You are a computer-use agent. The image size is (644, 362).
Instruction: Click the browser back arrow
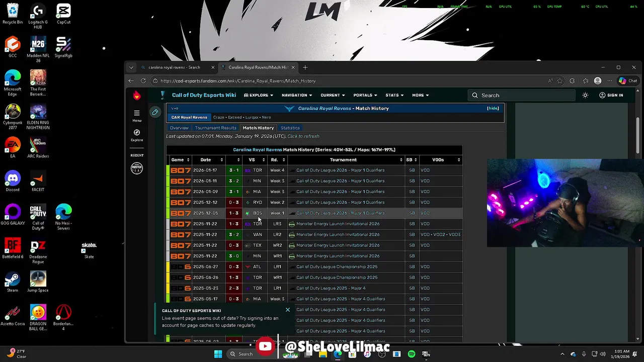click(x=131, y=80)
